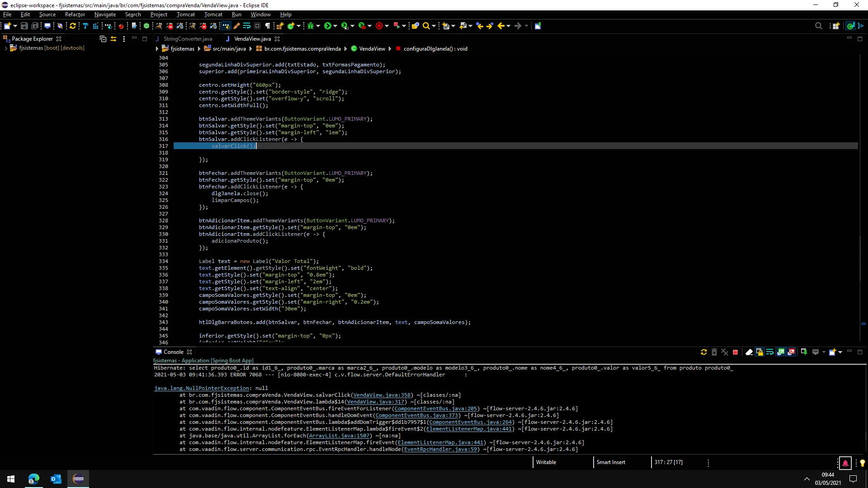
Task: Click the Save All toolbar icon
Action: 35,26
